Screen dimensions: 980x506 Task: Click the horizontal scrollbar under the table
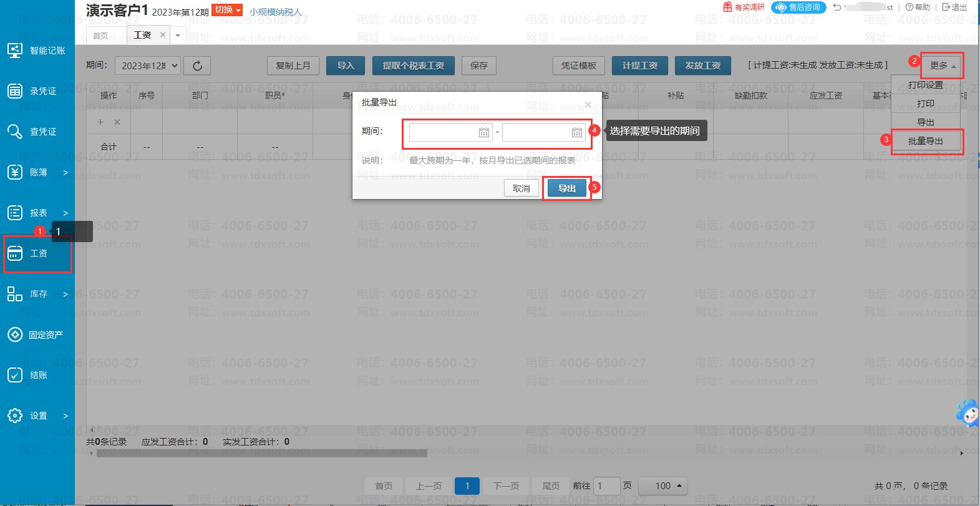point(262,454)
